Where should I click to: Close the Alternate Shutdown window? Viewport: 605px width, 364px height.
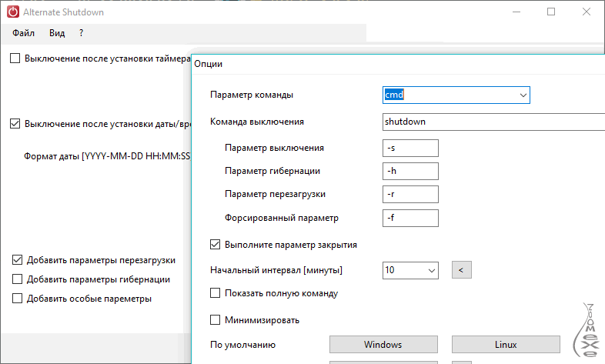tap(587, 12)
